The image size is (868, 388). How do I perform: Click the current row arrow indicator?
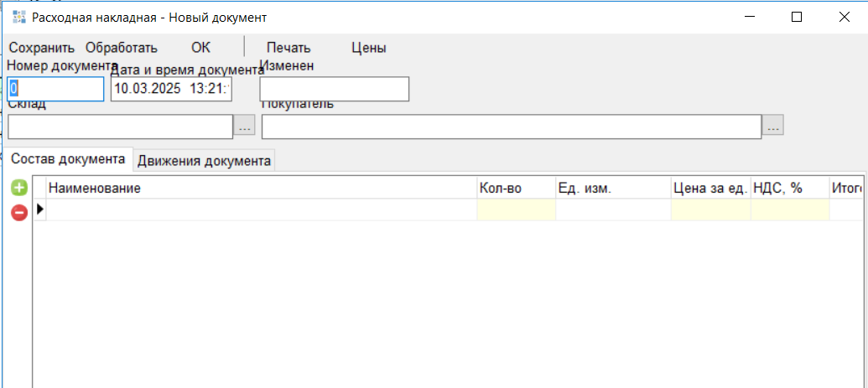[39, 210]
